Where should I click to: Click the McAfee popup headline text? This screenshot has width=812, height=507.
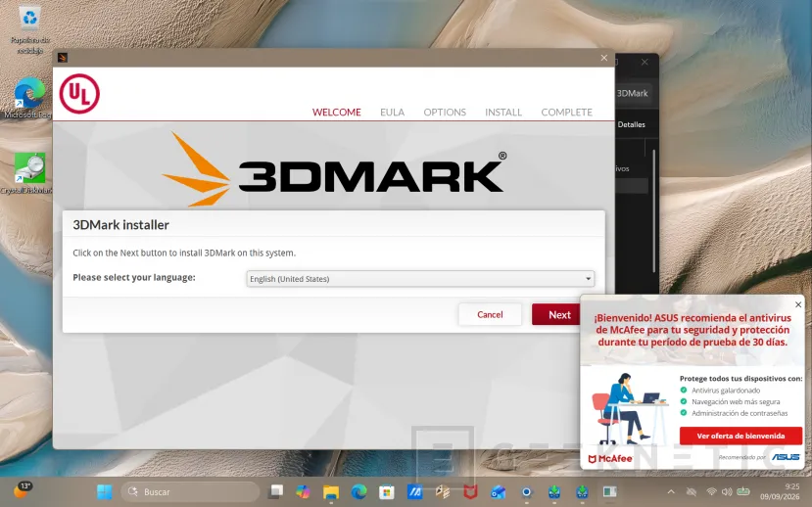[693, 330]
